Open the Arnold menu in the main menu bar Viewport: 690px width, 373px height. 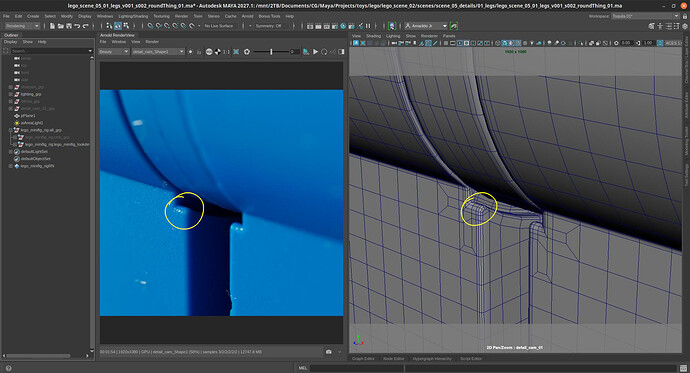coord(247,16)
